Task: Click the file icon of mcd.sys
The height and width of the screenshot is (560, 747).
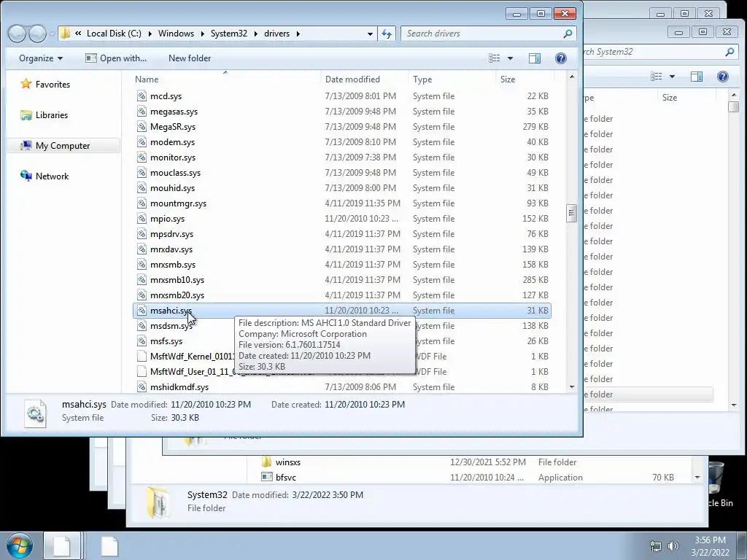Action: [x=142, y=96]
